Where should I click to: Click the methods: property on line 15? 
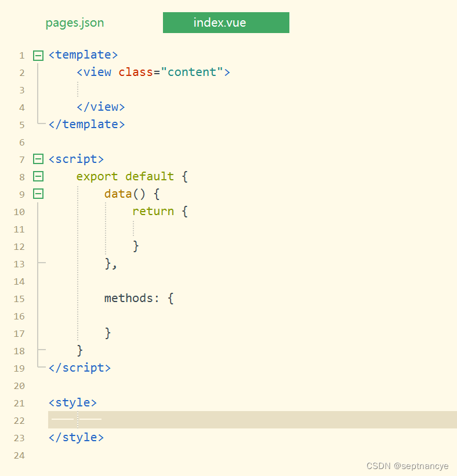pos(132,298)
